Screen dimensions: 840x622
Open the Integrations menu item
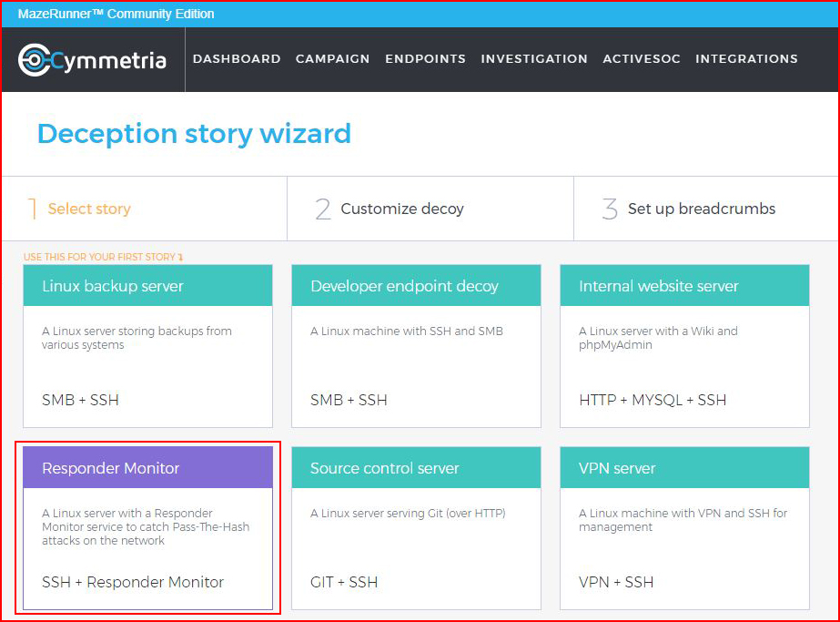point(746,59)
